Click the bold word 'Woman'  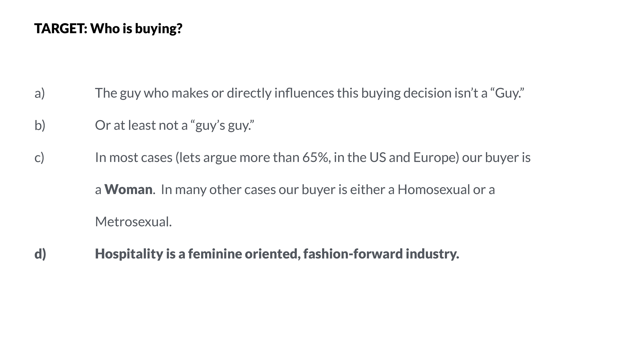pos(128,189)
